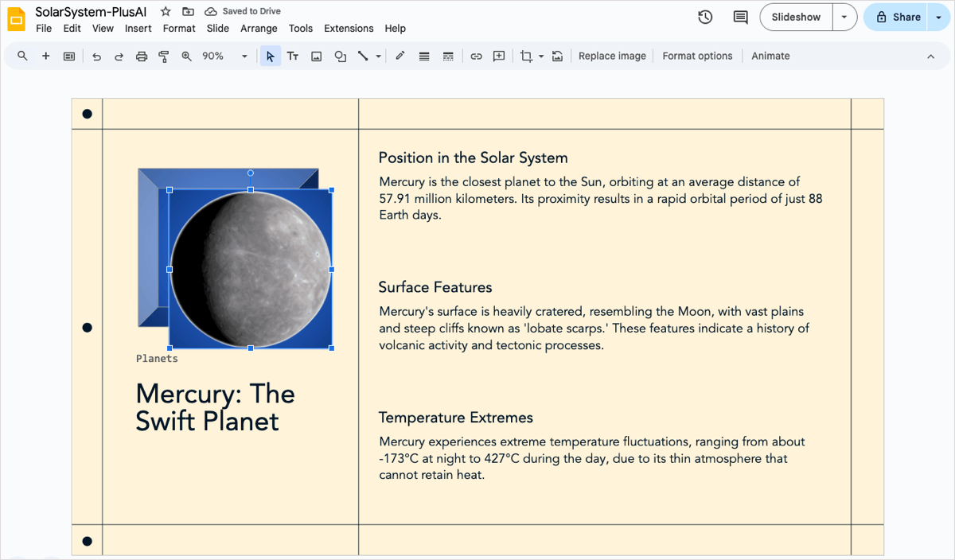
Task: Click the 'Mercury: The Swift Planet' title
Action: pyautogui.click(x=215, y=407)
